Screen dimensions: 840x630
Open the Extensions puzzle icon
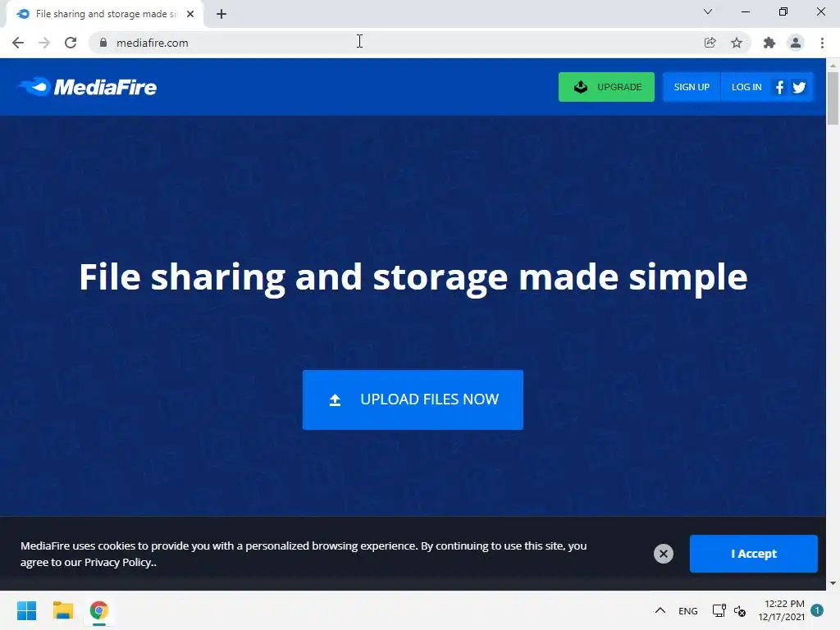[769, 43]
